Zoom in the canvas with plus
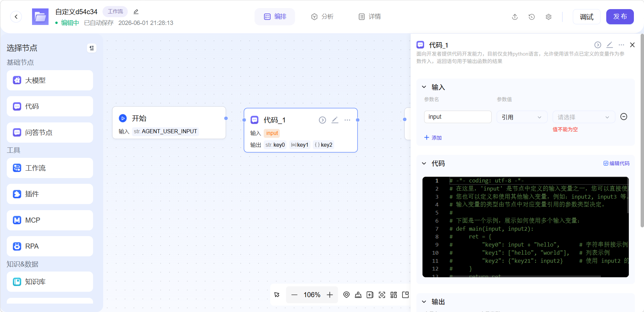Screen dimensions: 644x312 330,295
